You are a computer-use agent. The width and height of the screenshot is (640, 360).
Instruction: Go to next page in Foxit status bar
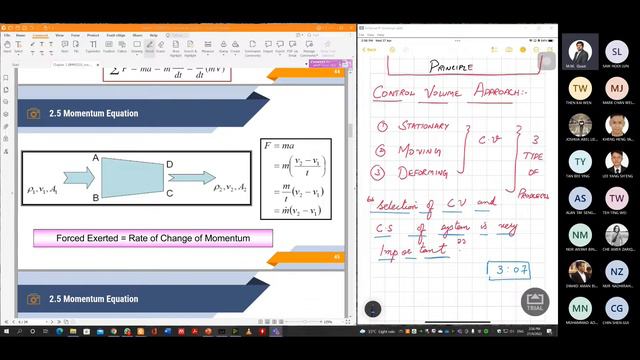point(52,322)
